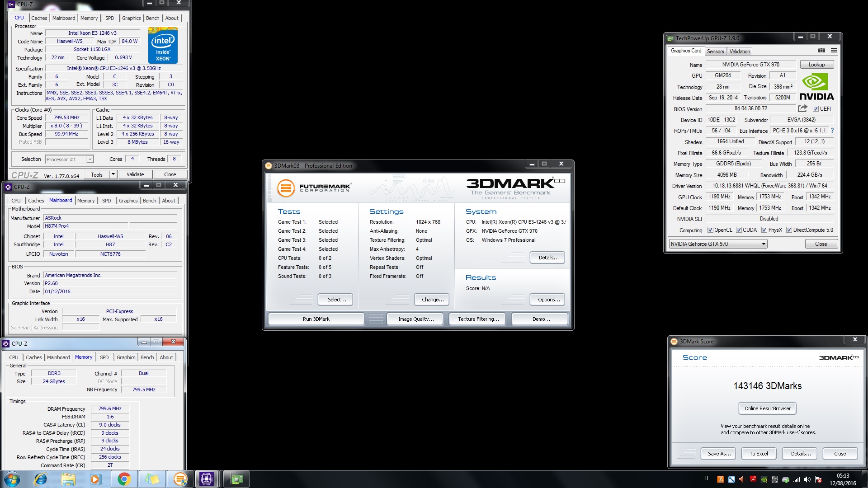Switch to CPU-Z via its taskbar icon
The image size is (868, 488).
click(x=207, y=479)
